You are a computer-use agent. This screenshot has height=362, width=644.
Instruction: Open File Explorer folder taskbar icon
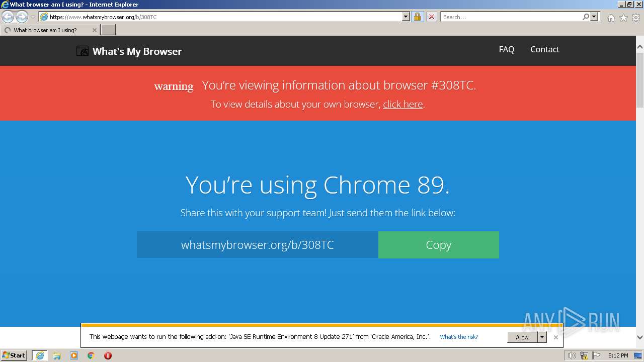click(57, 355)
